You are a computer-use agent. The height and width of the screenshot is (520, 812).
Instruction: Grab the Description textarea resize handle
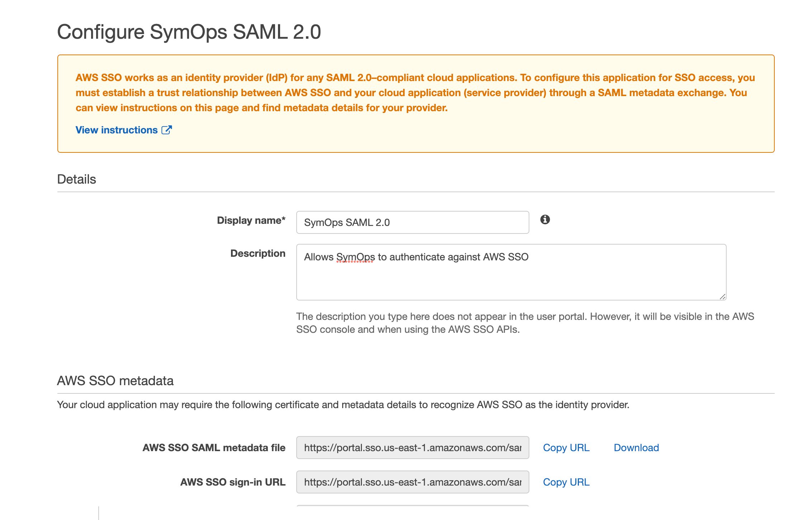[722, 297]
